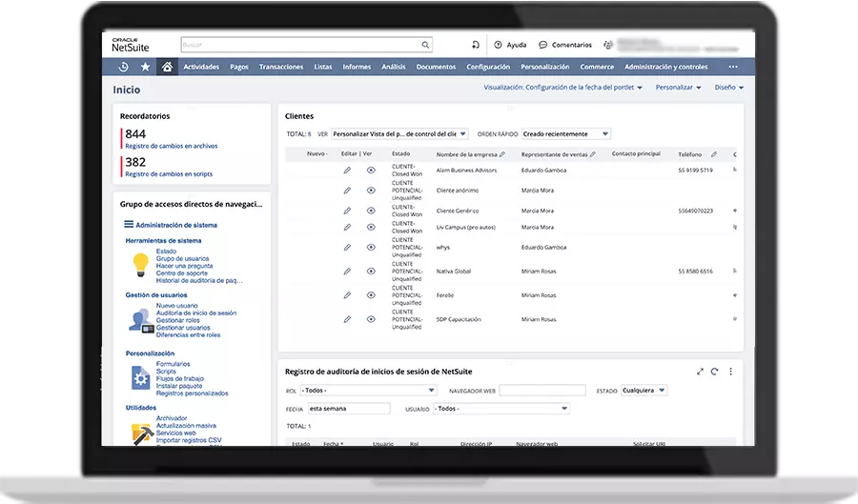Refresh the login audit portlet
The width and height of the screenshot is (858, 504).
pyautogui.click(x=715, y=371)
